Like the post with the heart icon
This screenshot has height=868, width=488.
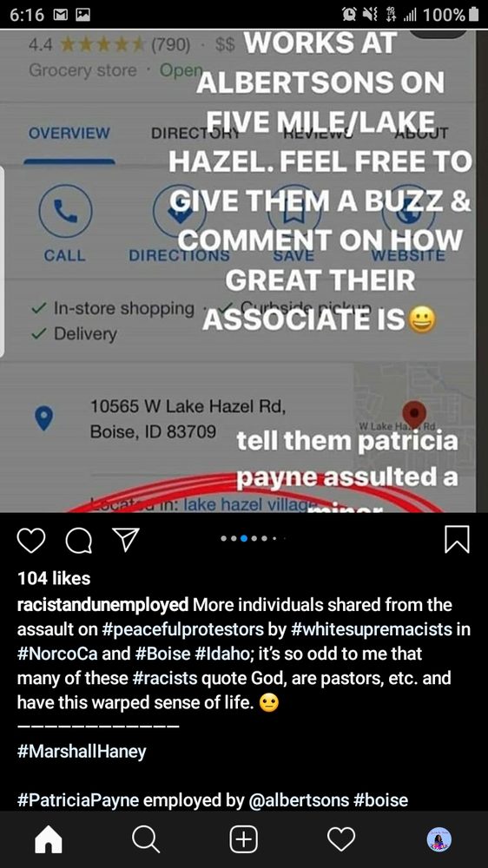(31, 540)
